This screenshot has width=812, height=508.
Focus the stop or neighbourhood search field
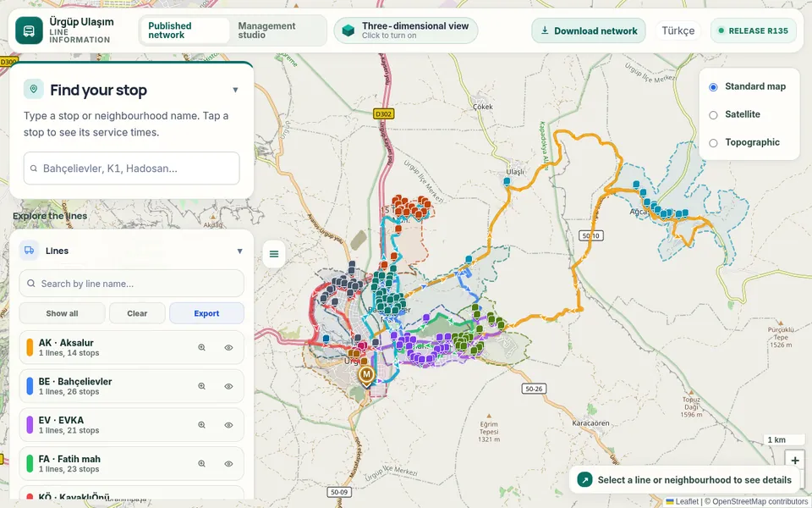(x=132, y=168)
